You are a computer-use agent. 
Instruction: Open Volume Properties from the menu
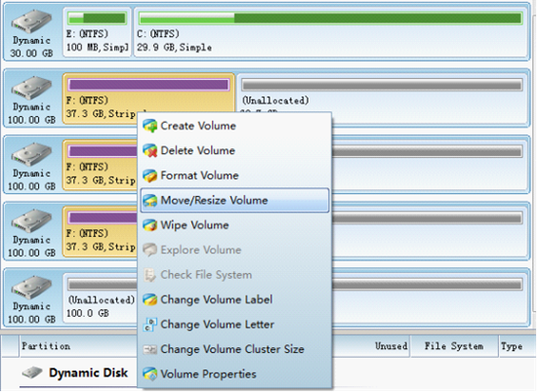[x=234, y=373]
